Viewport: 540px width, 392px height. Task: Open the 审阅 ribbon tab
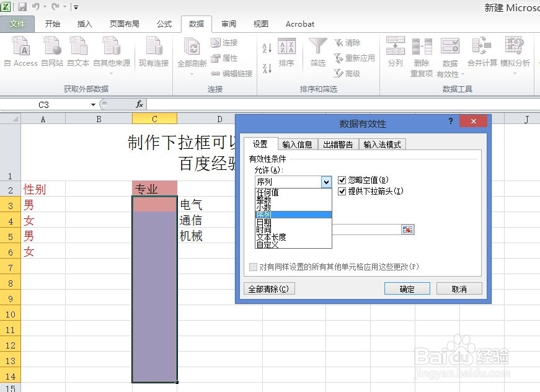pos(228,24)
